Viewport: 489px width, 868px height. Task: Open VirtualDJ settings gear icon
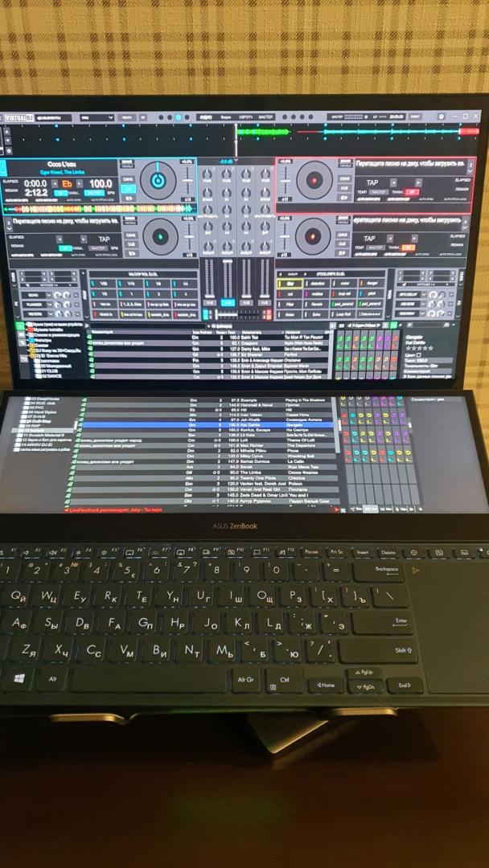click(441, 117)
